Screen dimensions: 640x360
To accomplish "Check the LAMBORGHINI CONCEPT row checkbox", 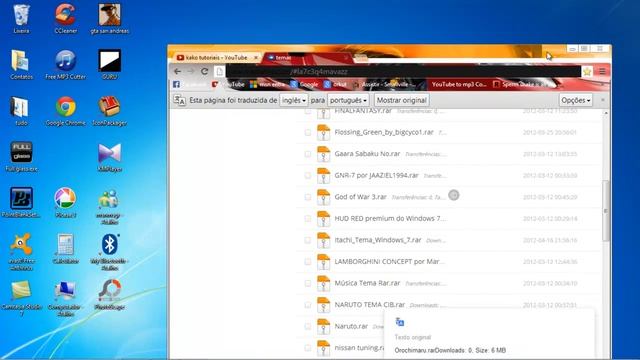I will pos(308,262).
